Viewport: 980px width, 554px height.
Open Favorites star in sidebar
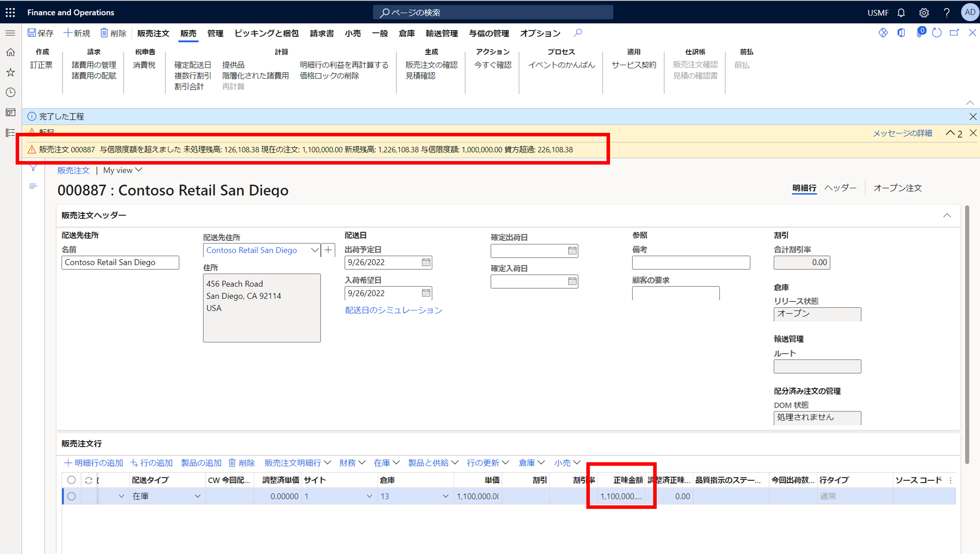[x=11, y=72]
